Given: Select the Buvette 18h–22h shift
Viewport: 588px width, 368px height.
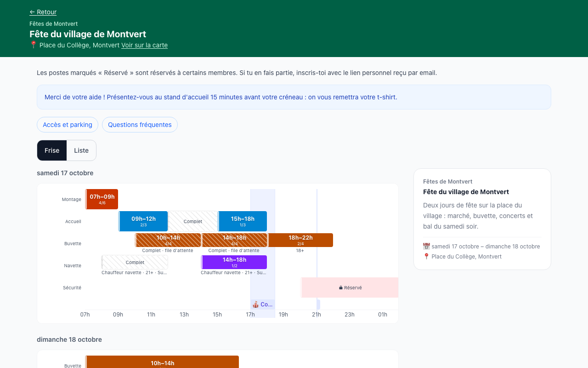Looking at the screenshot, I should (x=300, y=240).
